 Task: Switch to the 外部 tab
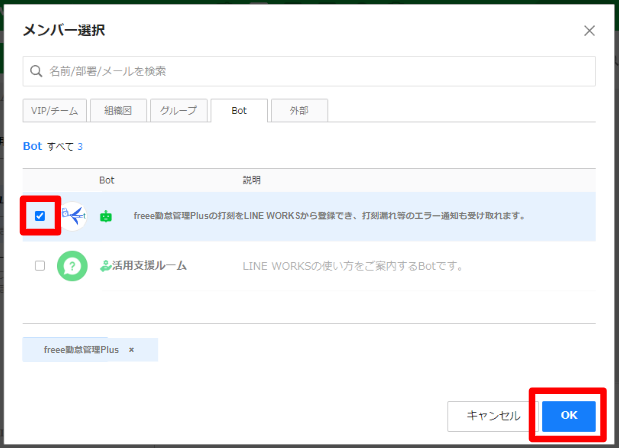299,111
